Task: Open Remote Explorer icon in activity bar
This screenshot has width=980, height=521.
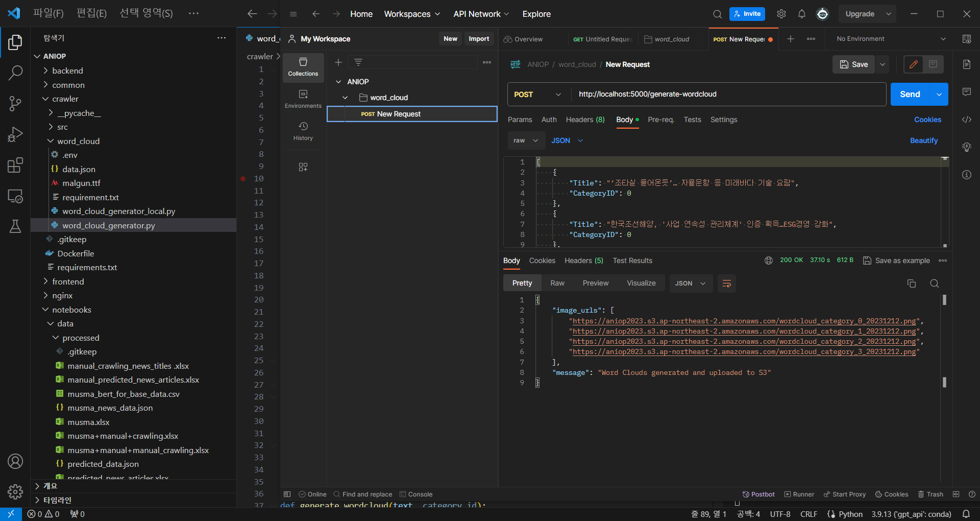Action: pyautogui.click(x=15, y=196)
